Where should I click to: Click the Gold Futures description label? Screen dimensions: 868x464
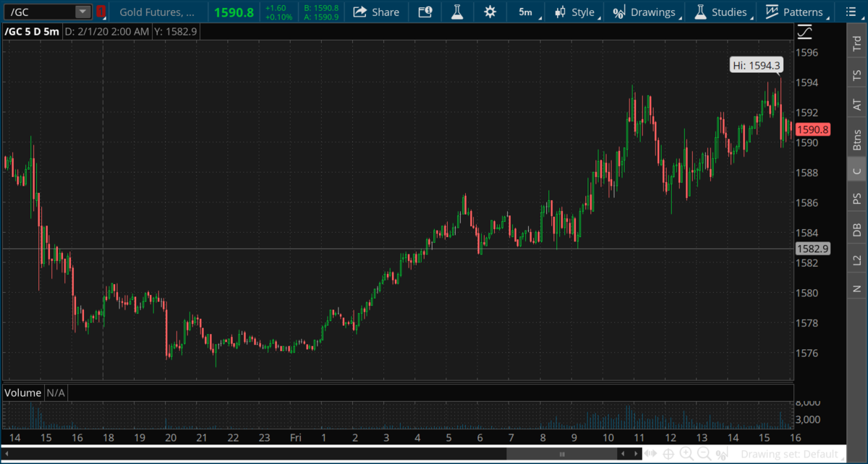157,12
